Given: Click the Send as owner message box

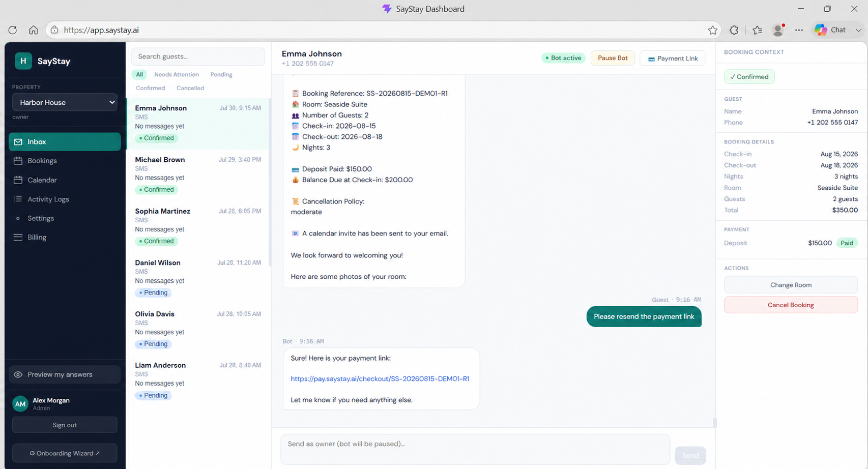Looking at the screenshot, I should (475, 449).
